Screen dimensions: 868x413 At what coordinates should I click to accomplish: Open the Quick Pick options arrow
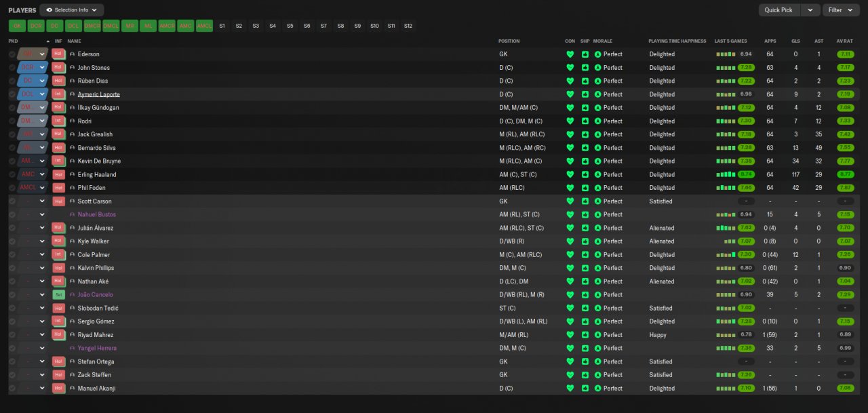tap(810, 10)
